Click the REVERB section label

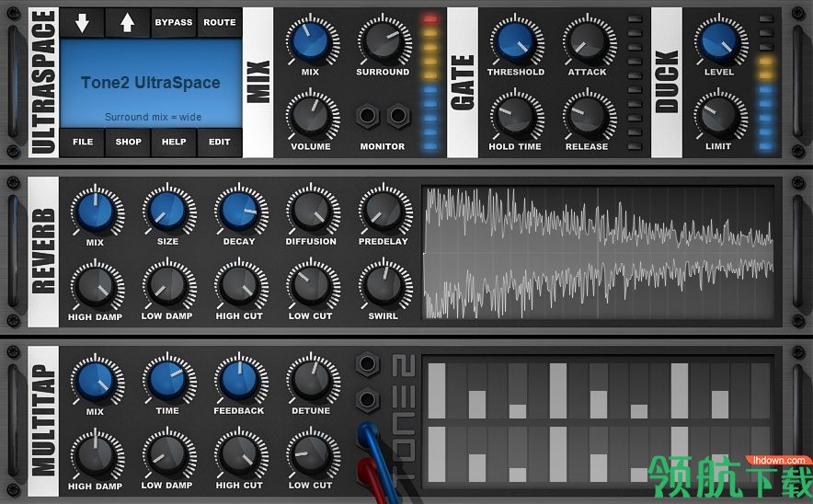pos(43,252)
